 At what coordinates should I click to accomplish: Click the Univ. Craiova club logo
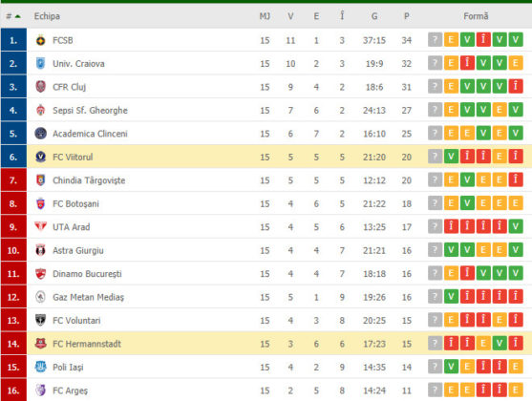click(41, 63)
